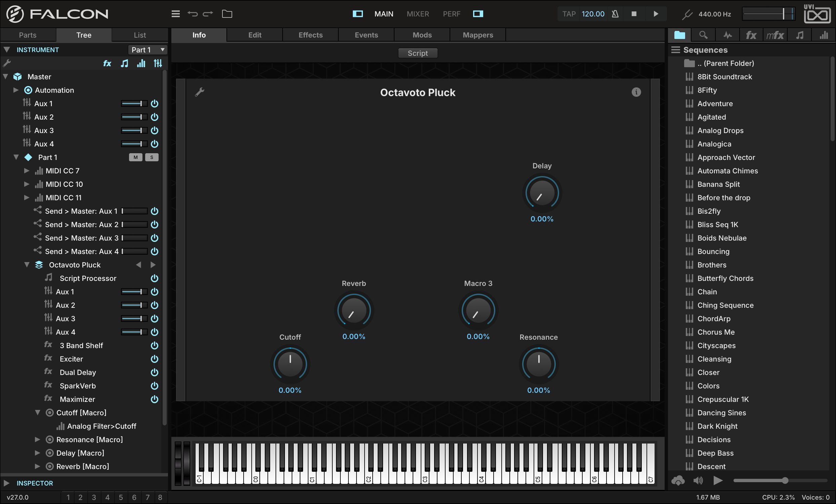
Task: Toggle power for Script Processor
Action: click(154, 278)
